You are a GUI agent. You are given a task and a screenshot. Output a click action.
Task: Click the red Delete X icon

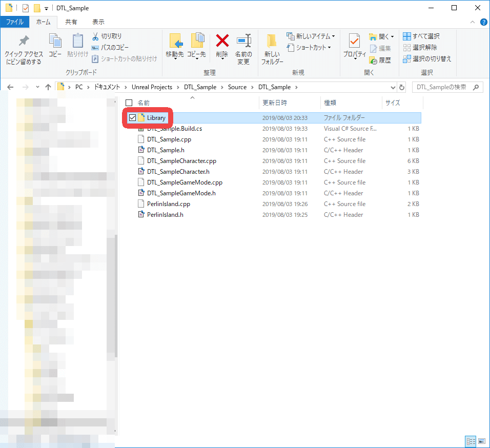[x=222, y=41]
